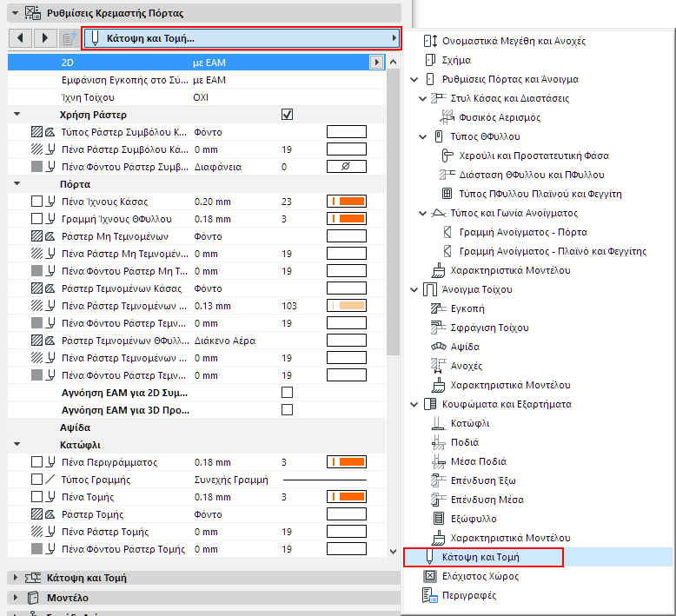Choose Στυλ Κάσας και Διαστάσεις menu entry

pos(510,98)
